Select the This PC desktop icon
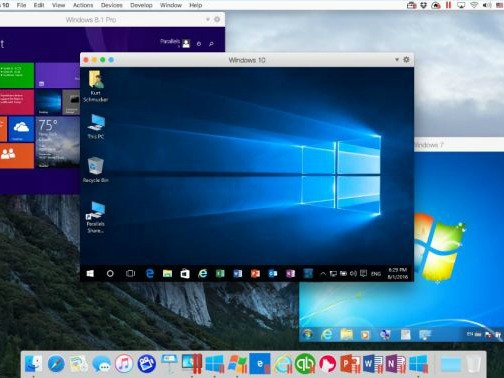 tap(96, 126)
